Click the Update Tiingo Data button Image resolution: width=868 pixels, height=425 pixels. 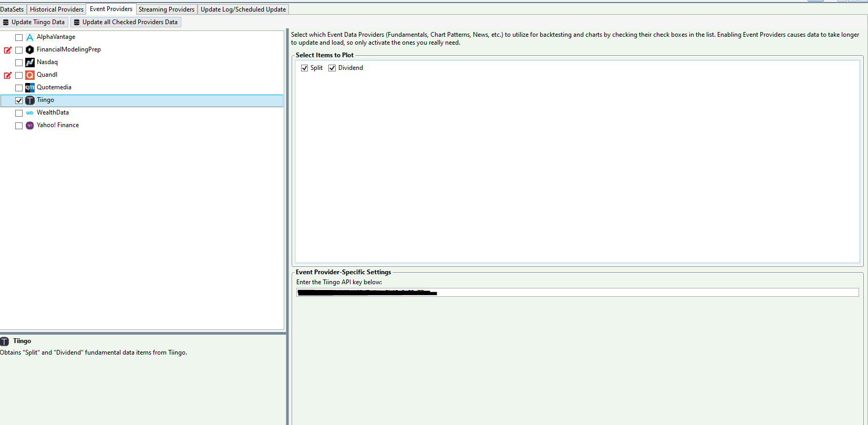coord(34,22)
